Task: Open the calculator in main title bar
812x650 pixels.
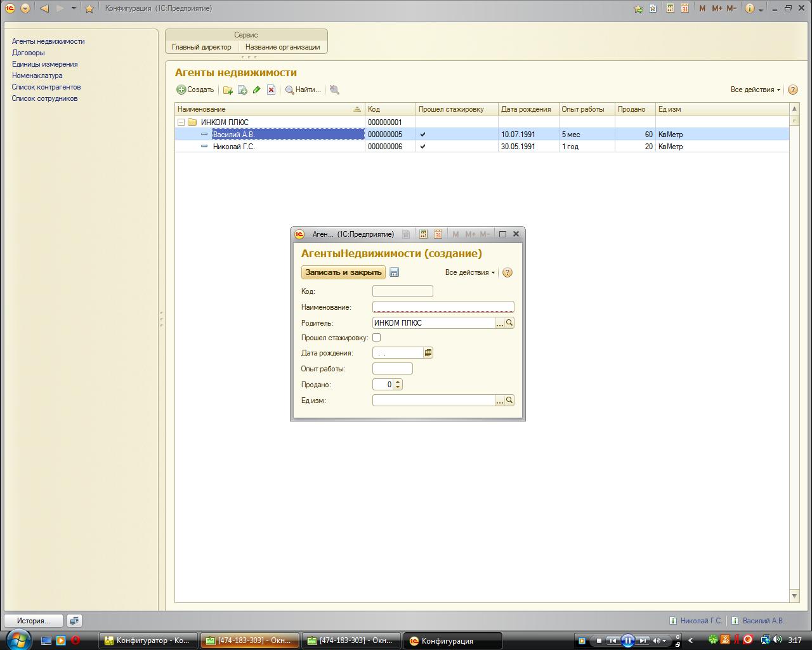Action: tap(670, 8)
